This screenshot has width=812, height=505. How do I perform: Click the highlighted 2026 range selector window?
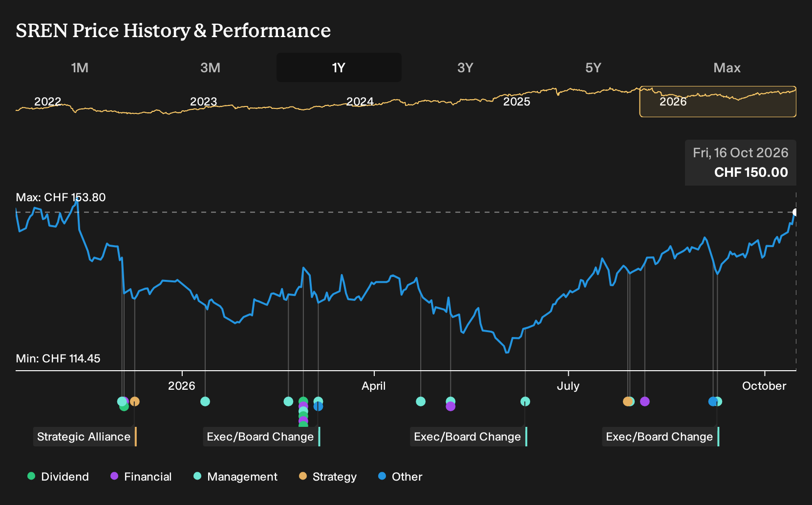tap(718, 102)
